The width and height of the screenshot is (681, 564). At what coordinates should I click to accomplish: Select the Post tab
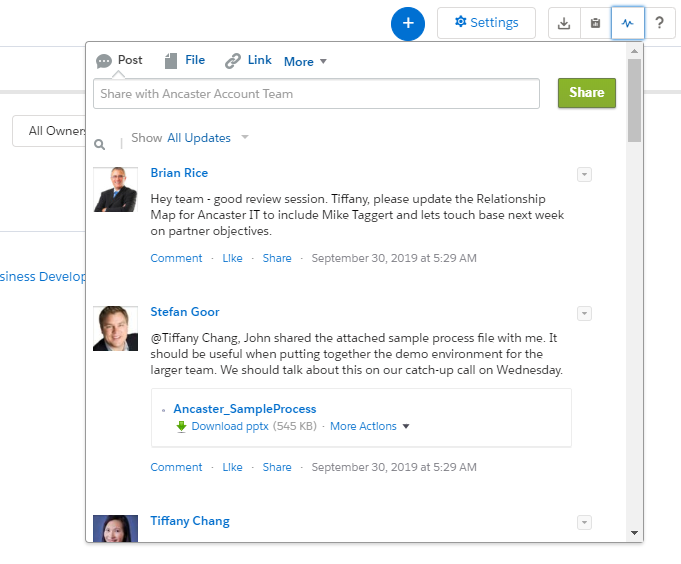coord(119,61)
